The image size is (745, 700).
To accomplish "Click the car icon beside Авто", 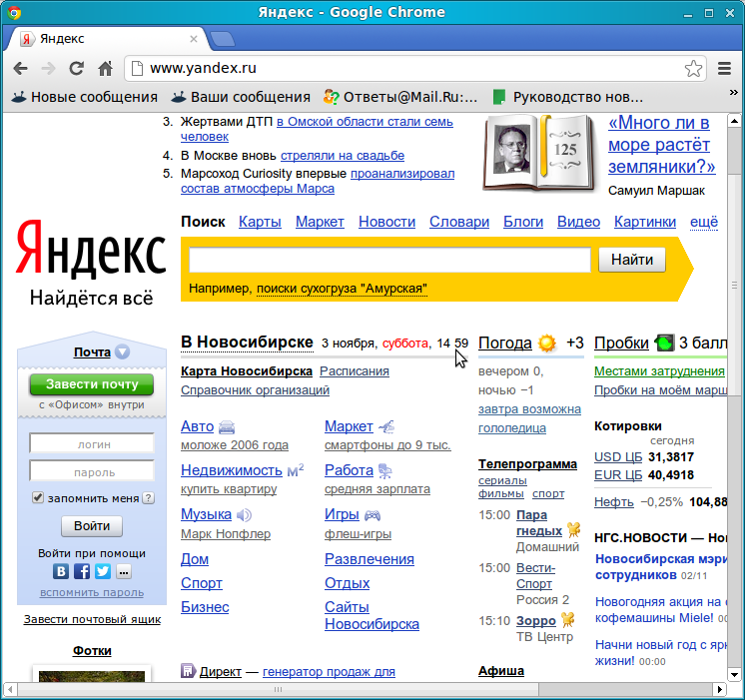I will point(227,426).
